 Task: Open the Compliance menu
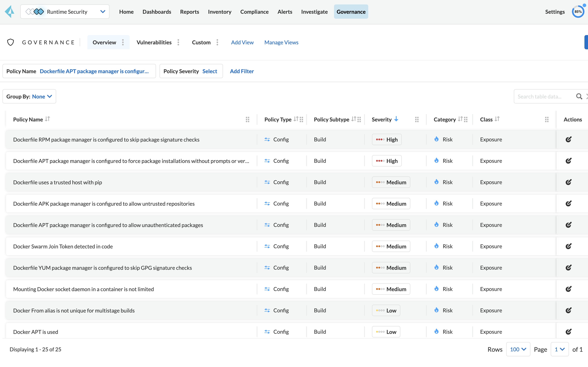[254, 12]
